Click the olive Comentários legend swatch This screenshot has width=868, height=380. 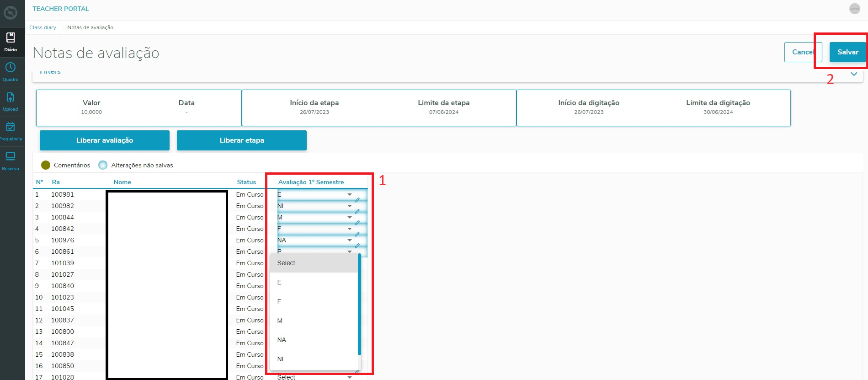(46, 165)
